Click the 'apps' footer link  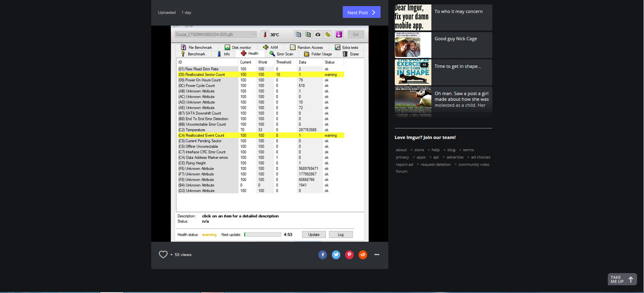(421, 157)
